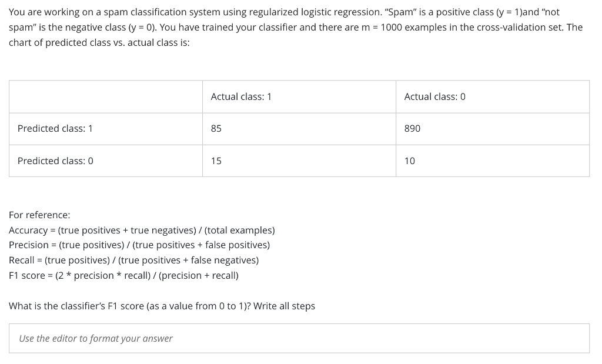Click the 'Predicted class: 1' row label
The width and height of the screenshot is (602, 364).
[55, 128]
